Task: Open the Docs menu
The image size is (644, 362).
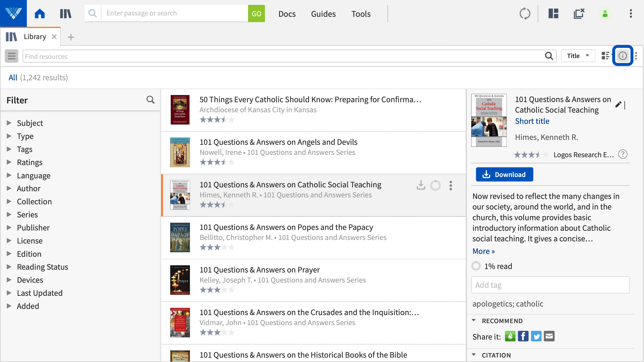Action: coord(287,14)
